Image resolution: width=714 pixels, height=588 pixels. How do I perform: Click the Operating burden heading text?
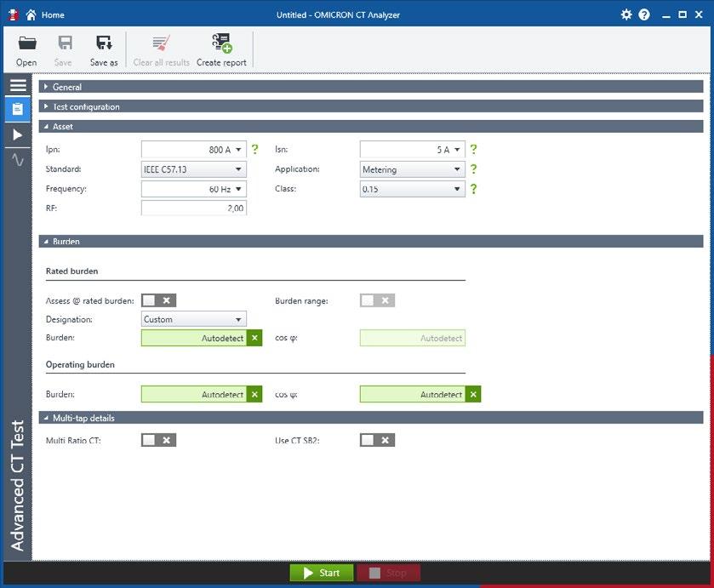80,364
